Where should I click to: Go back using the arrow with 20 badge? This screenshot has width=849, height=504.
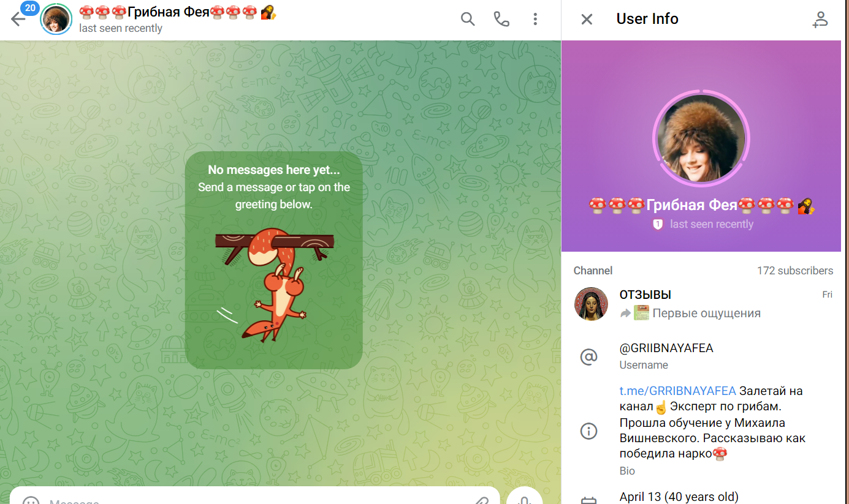(18, 19)
